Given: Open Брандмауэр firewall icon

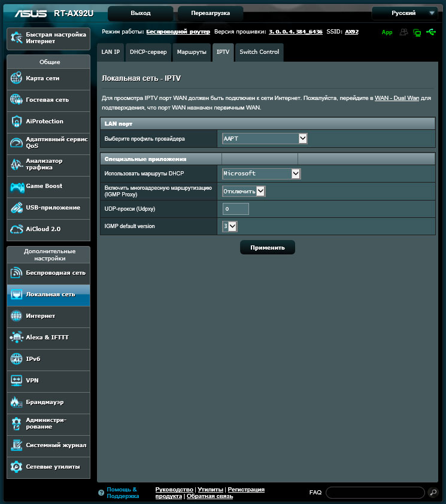Looking at the screenshot, I should (x=16, y=402).
